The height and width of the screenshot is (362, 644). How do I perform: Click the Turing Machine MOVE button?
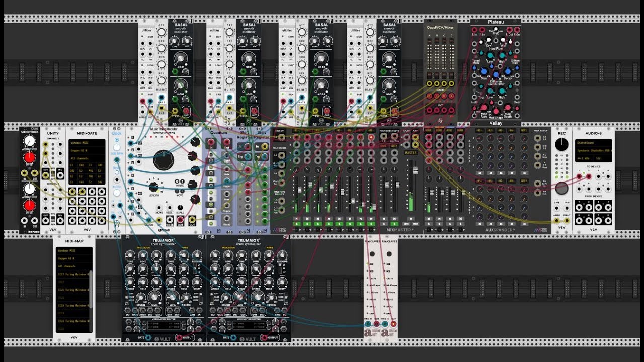[x=180, y=191]
